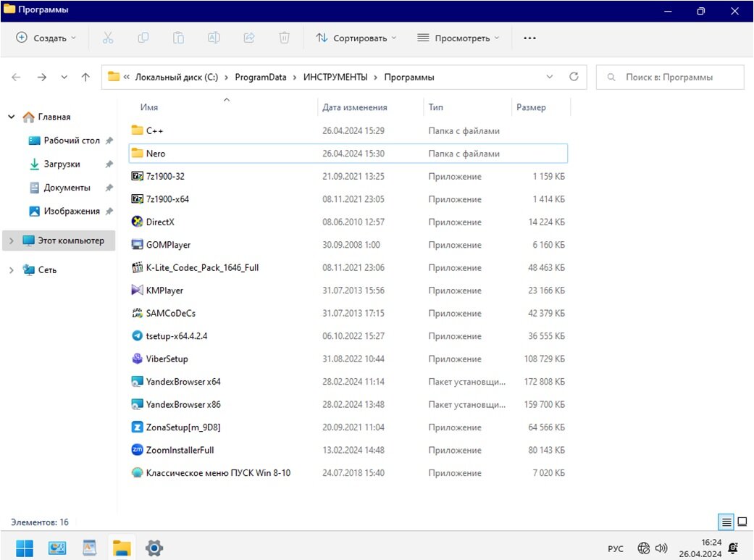The image size is (754, 560).
Task: Open Документы in sidebar
Action: click(x=67, y=188)
